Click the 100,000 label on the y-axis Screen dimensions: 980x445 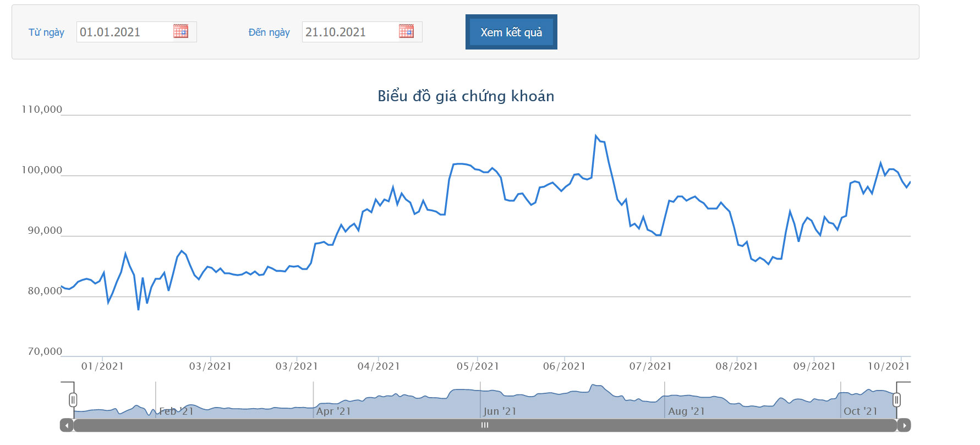coord(42,170)
